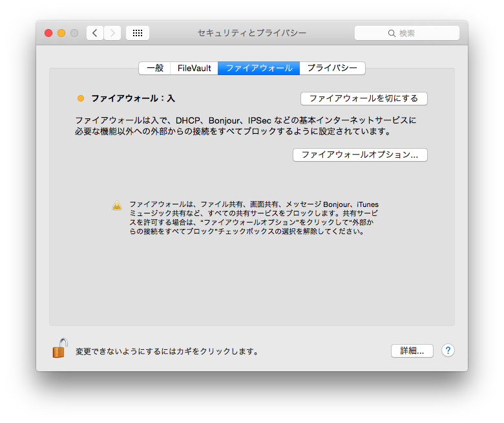Click the 詳細… button
This screenshot has width=504, height=423.
[412, 351]
